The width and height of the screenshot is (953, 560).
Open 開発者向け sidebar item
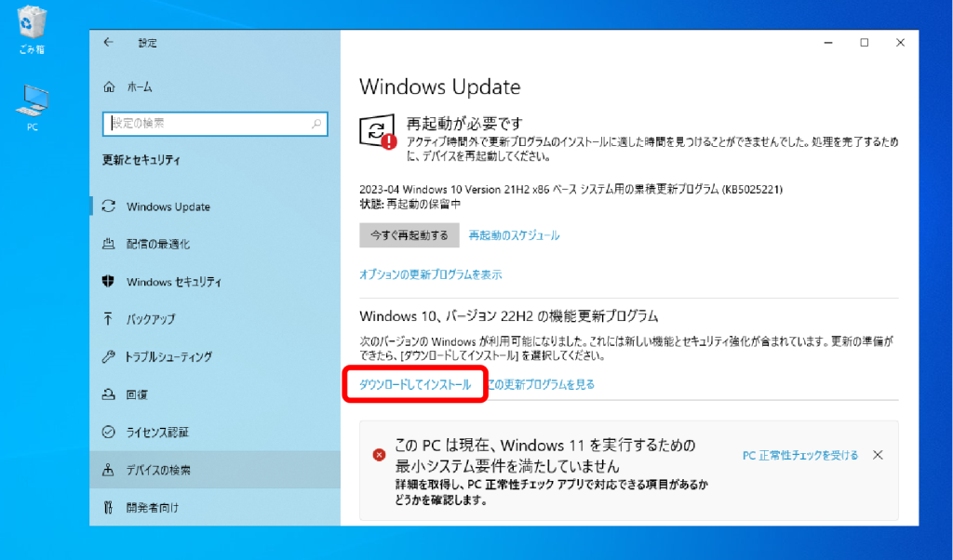click(152, 507)
